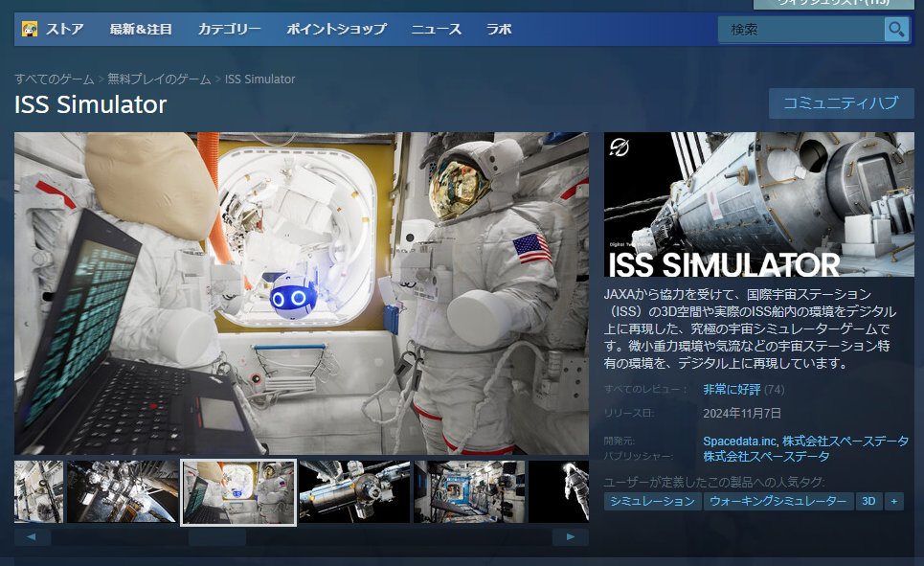Select the thumbnail showing station exterior over Earth
This screenshot has width=924, height=566.
click(123, 491)
